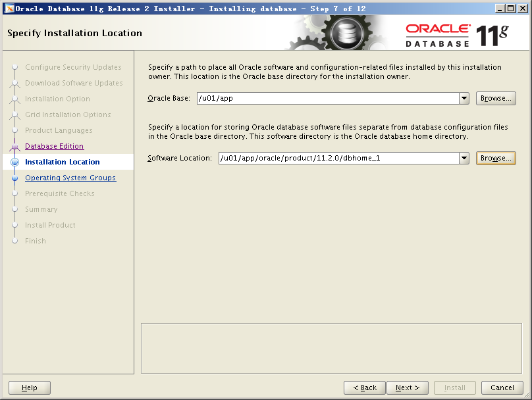Minimize the installer window

500,9
